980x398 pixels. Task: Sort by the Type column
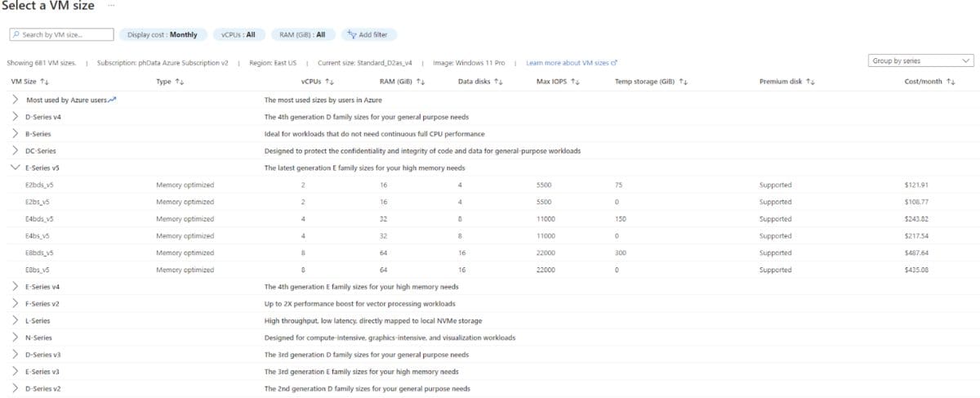click(170, 82)
